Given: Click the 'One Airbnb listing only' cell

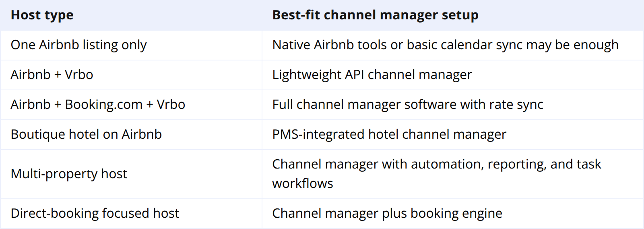Looking at the screenshot, I should tap(131, 45).
